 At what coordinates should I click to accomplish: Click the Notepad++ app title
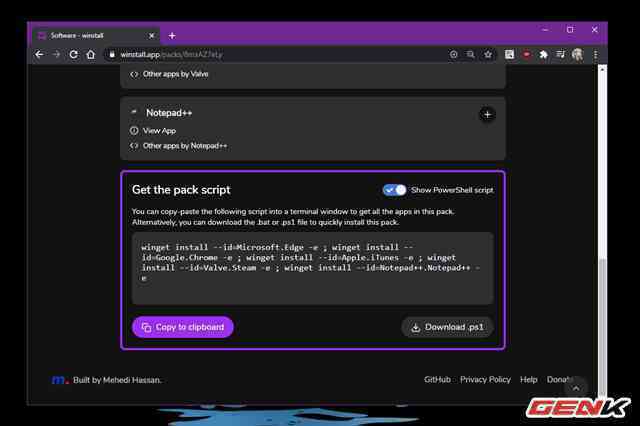tap(169, 113)
